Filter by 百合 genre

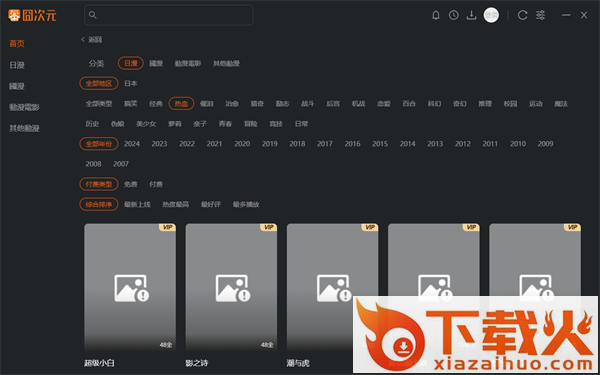pos(409,104)
